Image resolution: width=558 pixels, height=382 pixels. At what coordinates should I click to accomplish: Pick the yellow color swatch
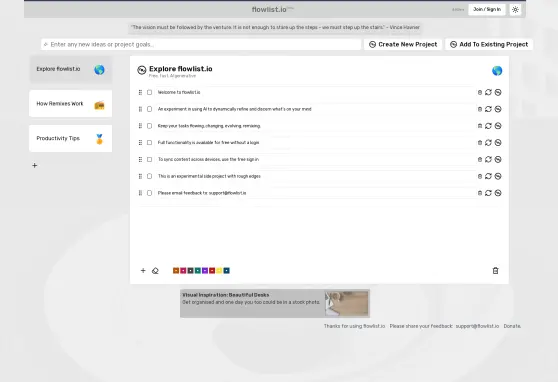(x=219, y=271)
